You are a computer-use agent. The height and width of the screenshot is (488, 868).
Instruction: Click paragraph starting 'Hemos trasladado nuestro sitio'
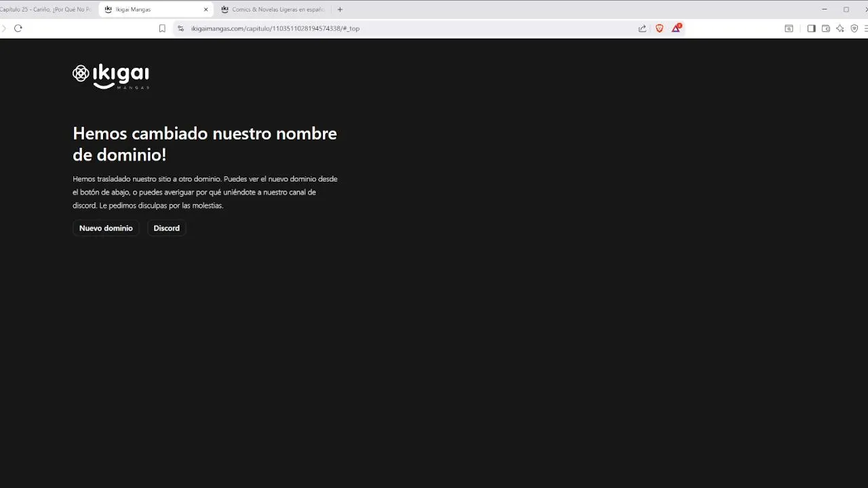(205, 192)
